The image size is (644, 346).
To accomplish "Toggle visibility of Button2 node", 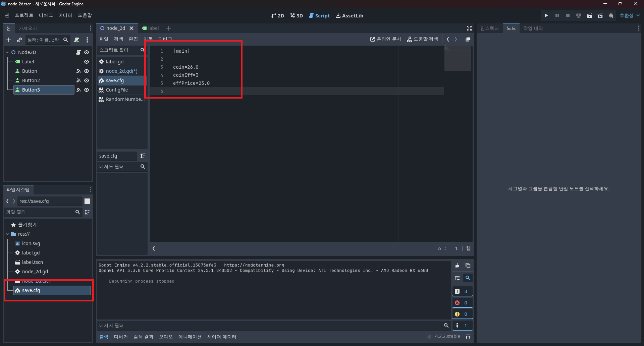I will 87,80.
